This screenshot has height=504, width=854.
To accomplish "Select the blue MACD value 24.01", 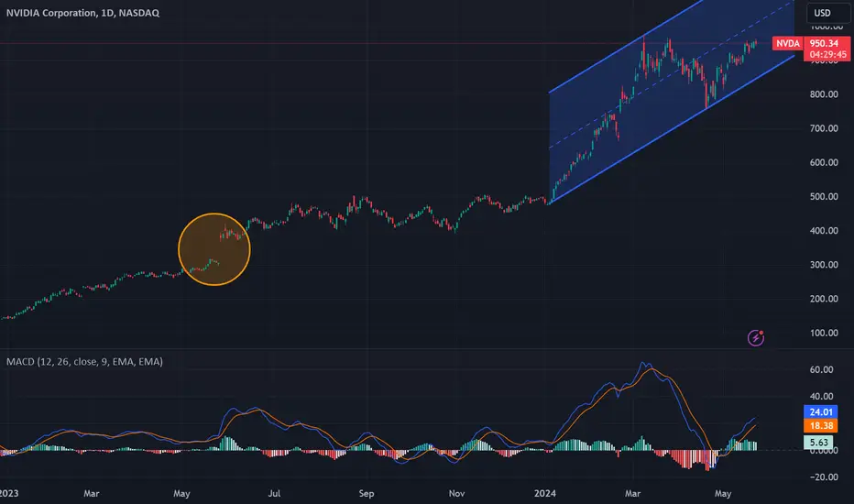I will point(821,412).
